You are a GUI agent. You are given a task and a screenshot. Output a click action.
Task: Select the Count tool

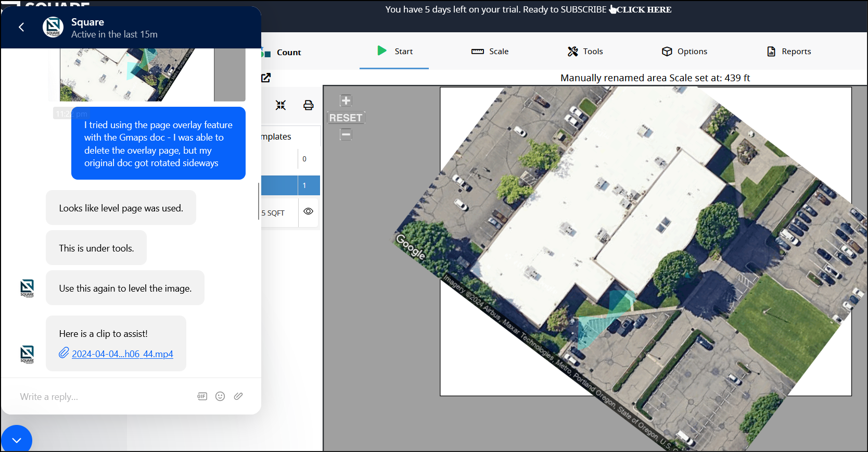click(282, 52)
